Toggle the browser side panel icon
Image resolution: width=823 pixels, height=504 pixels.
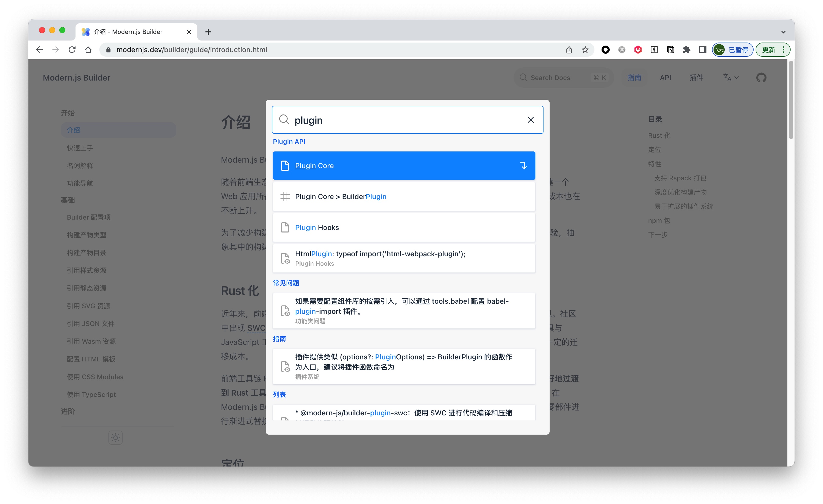click(703, 50)
